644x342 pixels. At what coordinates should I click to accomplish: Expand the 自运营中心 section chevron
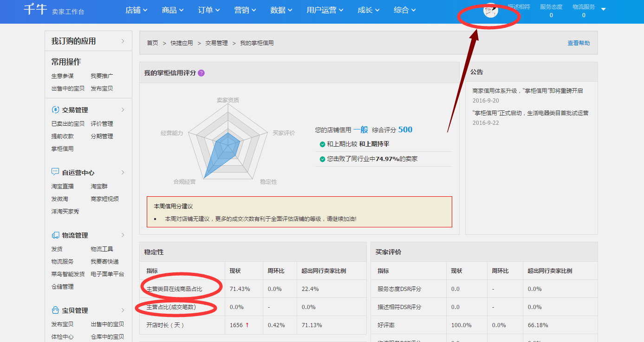point(123,172)
